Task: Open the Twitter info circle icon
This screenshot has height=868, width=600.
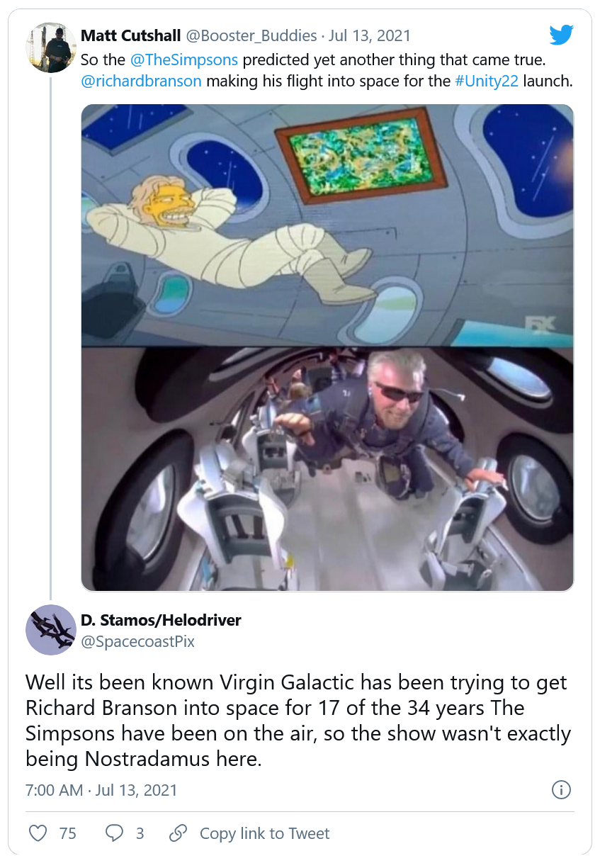Action: (x=561, y=790)
